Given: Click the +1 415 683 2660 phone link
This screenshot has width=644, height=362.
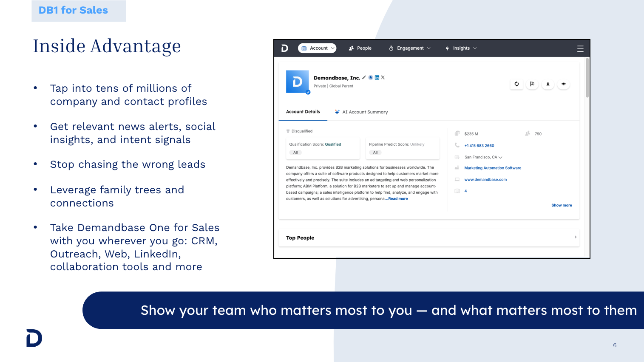Looking at the screenshot, I should (x=479, y=146).
